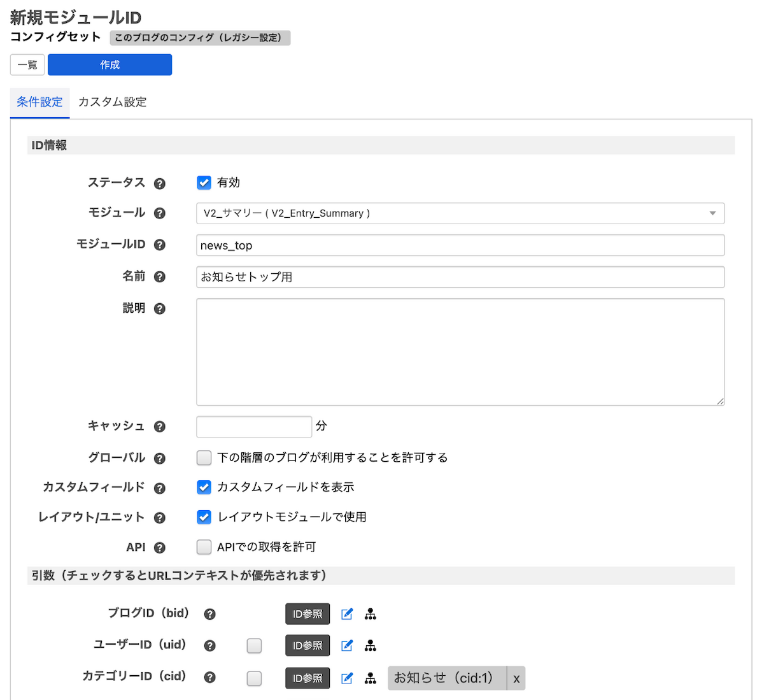Click help icon next to API label
This screenshot has height=700, width=764.
pyautogui.click(x=160, y=548)
